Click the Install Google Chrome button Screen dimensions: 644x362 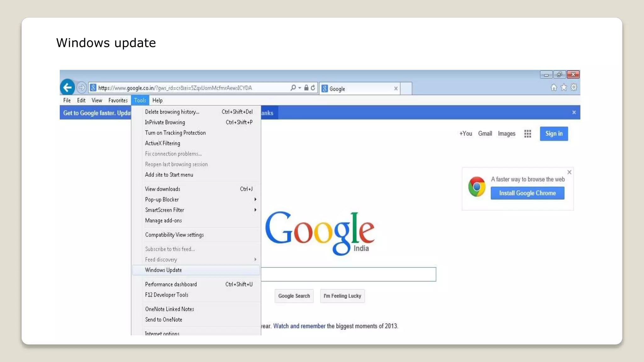[x=527, y=193]
